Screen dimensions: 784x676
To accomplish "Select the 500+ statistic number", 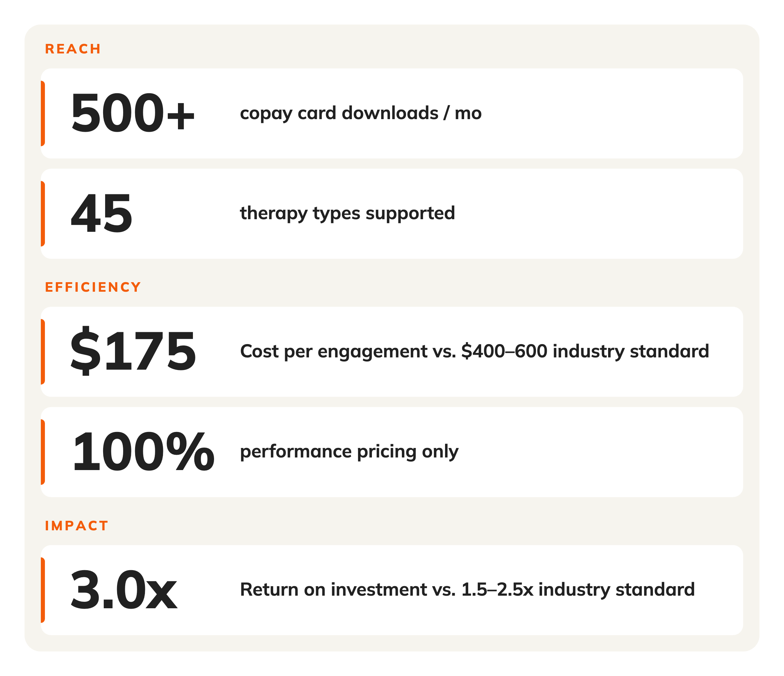I will point(133,114).
